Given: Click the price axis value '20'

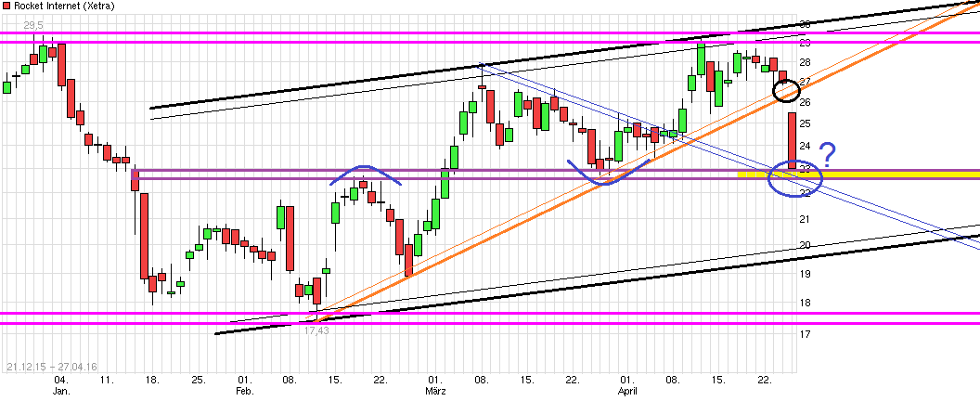Looking at the screenshot, I should 805,245.
